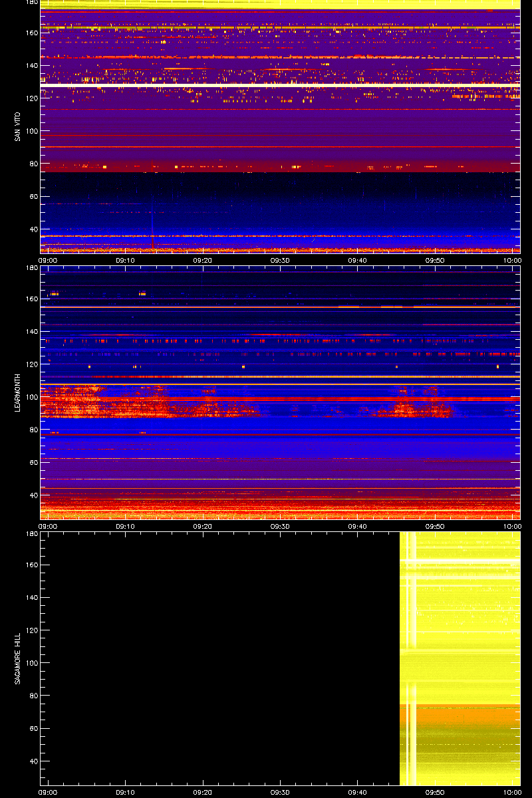This screenshot has width=532, height=798.
Task: Pick 09:00 label beneath Sagamore Hill plot
Action: pyautogui.click(x=47, y=792)
